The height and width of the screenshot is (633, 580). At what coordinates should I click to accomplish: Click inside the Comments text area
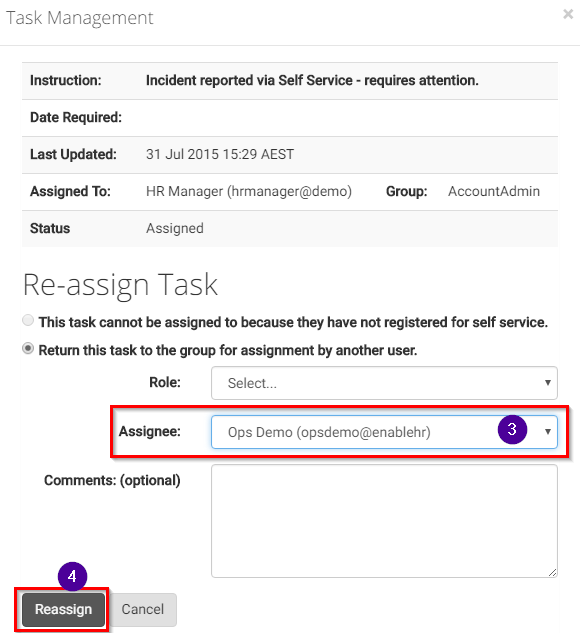(384, 521)
